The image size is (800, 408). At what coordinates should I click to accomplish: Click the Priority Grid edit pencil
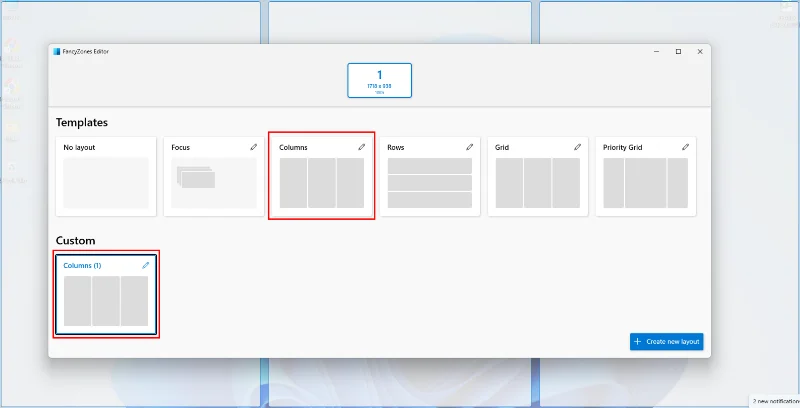686,147
